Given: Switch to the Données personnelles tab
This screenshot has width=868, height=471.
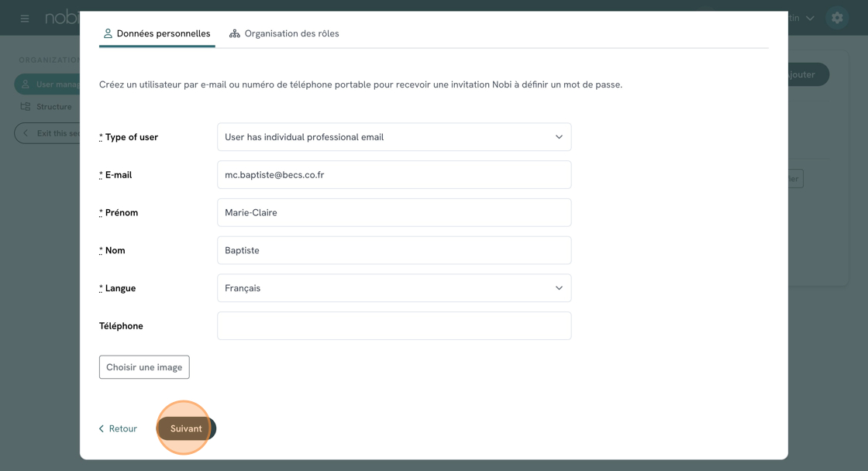Looking at the screenshot, I should click(x=157, y=34).
